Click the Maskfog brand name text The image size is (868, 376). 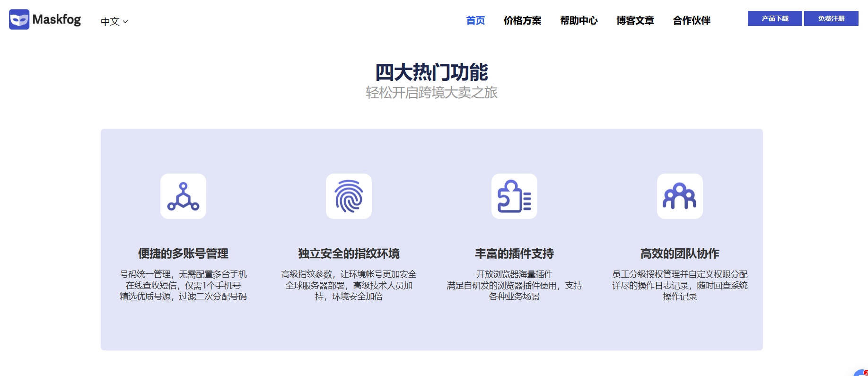coord(57,19)
